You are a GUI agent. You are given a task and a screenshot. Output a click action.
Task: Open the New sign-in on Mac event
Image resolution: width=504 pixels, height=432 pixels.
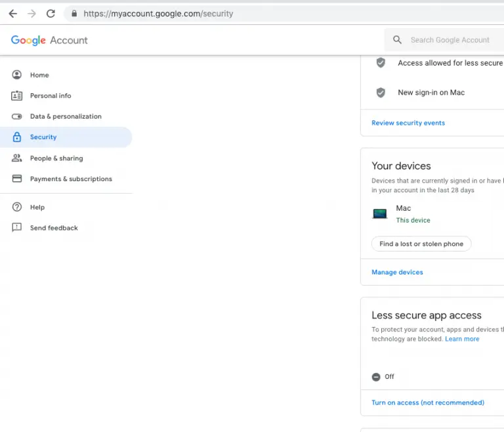431,93
